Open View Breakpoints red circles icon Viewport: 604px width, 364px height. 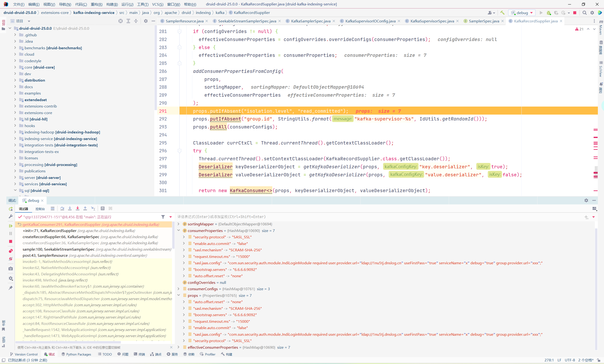coord(11,251)
